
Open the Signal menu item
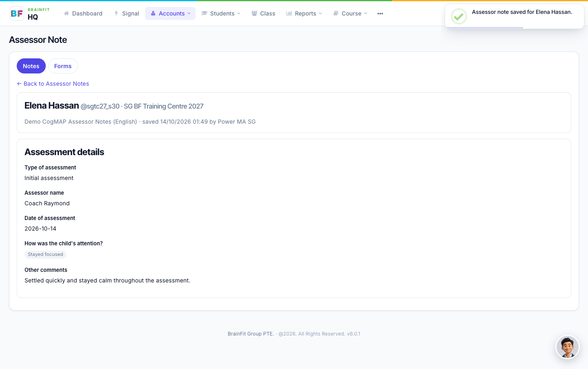point(127,13)
